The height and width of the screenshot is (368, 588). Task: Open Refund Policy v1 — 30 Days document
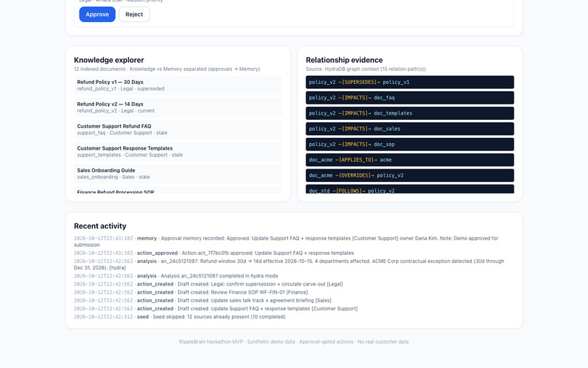178,85
